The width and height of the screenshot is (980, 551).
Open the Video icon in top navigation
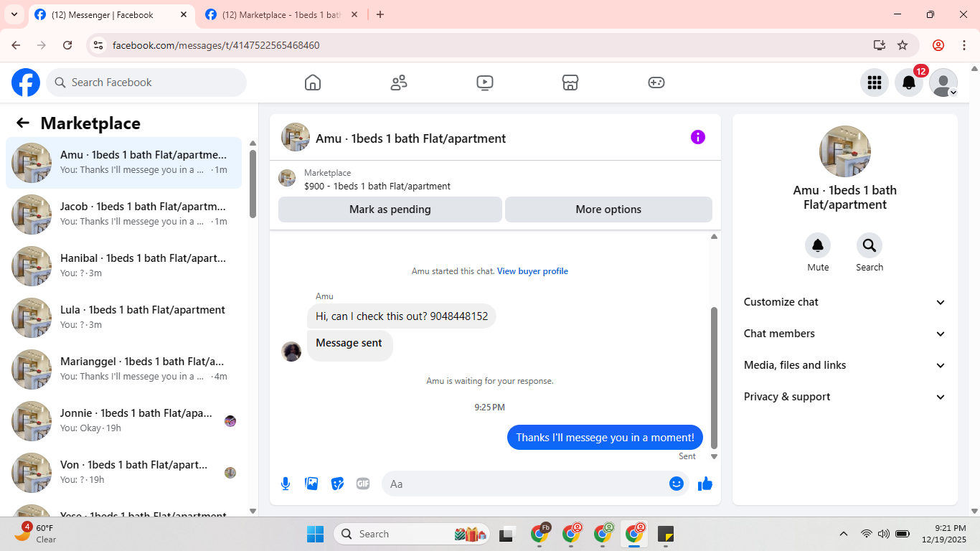[485, 83]
